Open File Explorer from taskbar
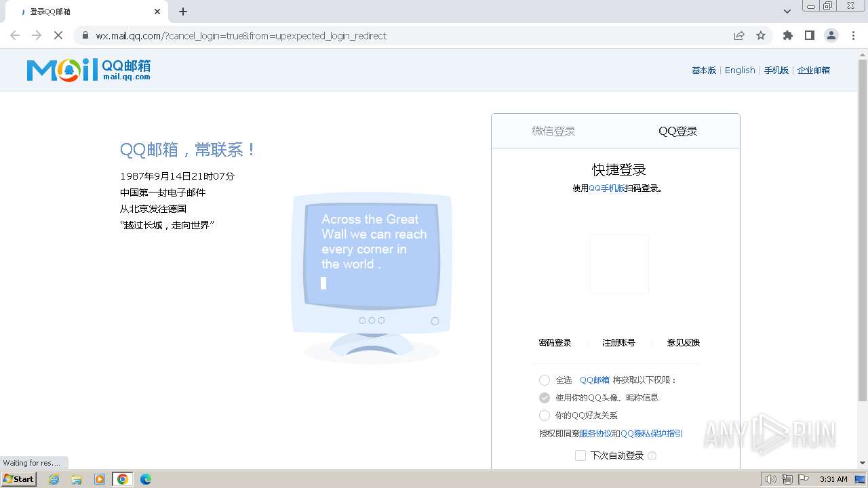Viewport: 868px width, 488px height. coord(77,479)
